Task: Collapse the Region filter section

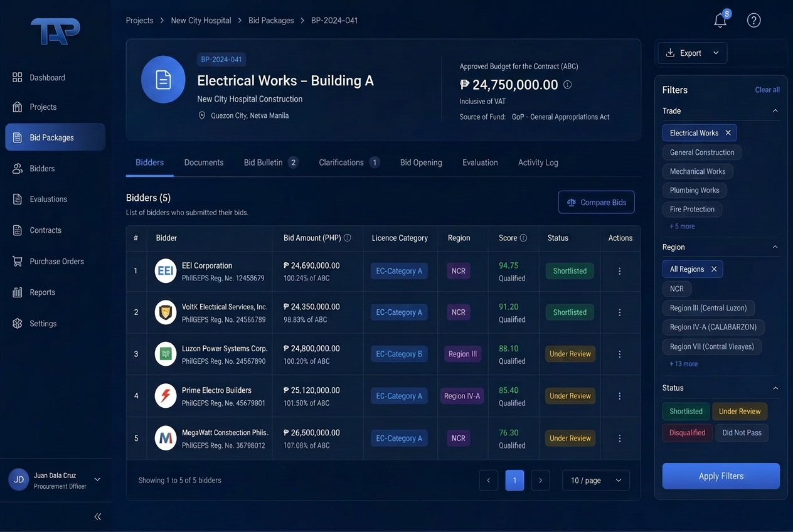Action: [775, 247]
